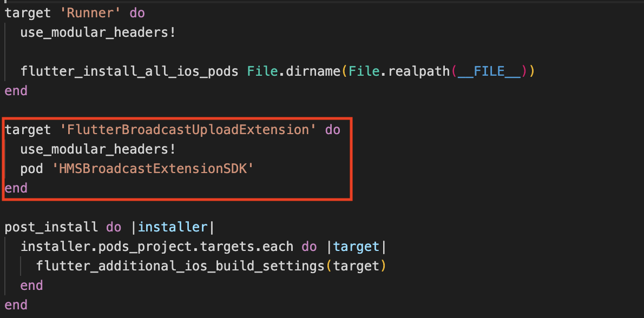Click the __FILE__ constant

(489, 71)
